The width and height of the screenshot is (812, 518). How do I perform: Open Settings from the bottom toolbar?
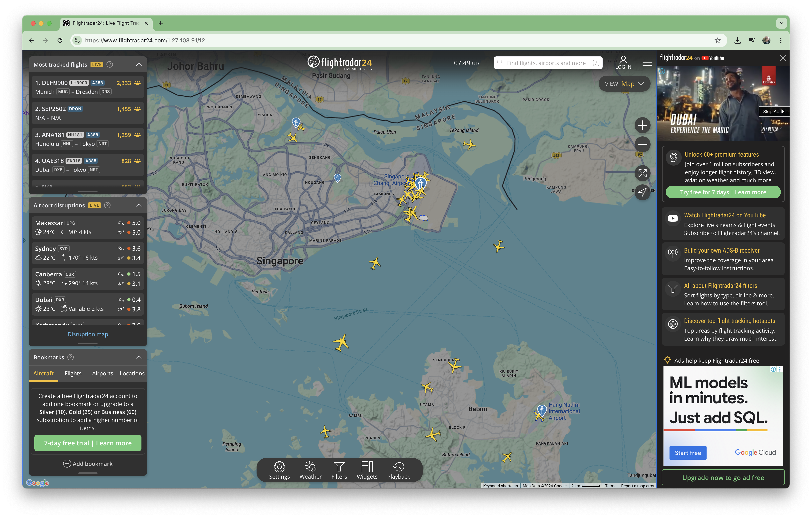279,470
